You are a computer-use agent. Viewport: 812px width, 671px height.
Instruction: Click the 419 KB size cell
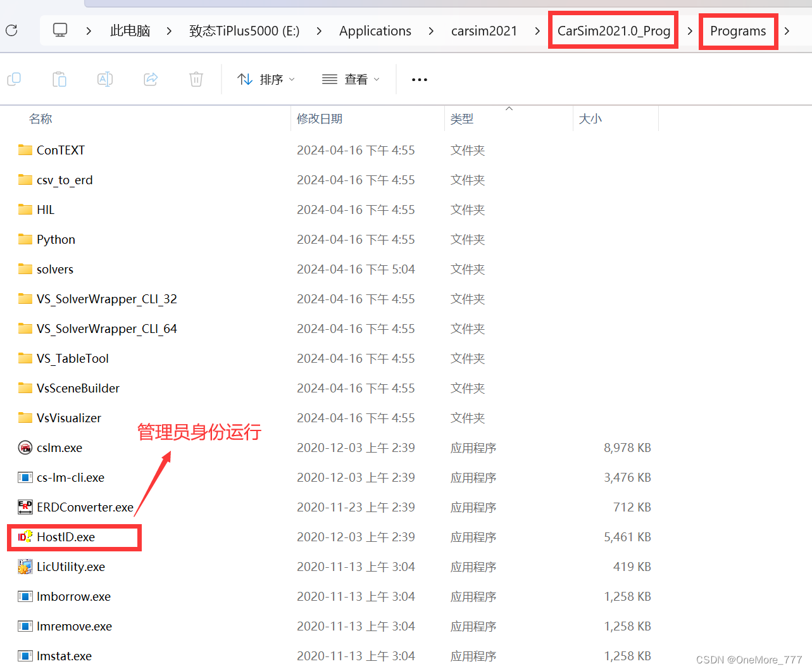click(x=632, y=567)
